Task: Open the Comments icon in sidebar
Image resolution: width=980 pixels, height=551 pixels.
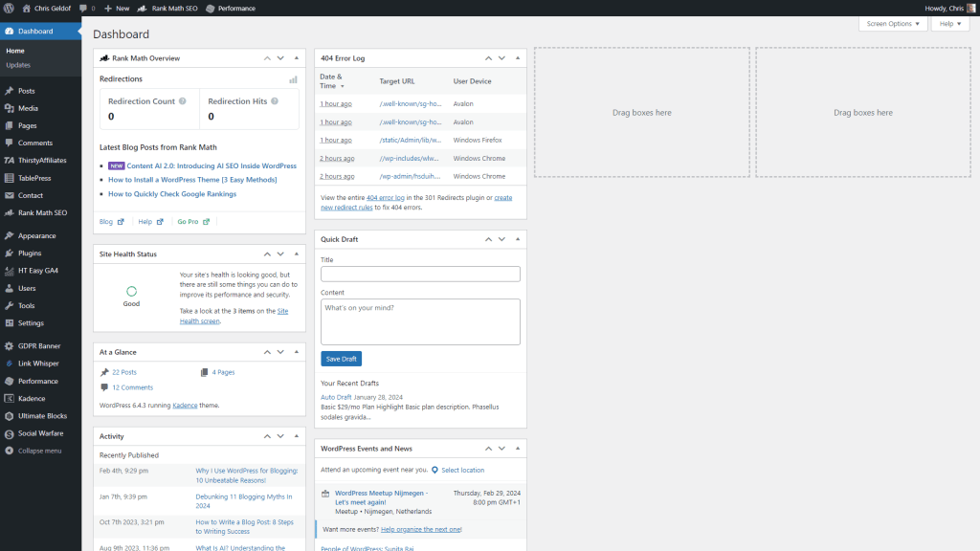Action: click(x=10, y=143)
